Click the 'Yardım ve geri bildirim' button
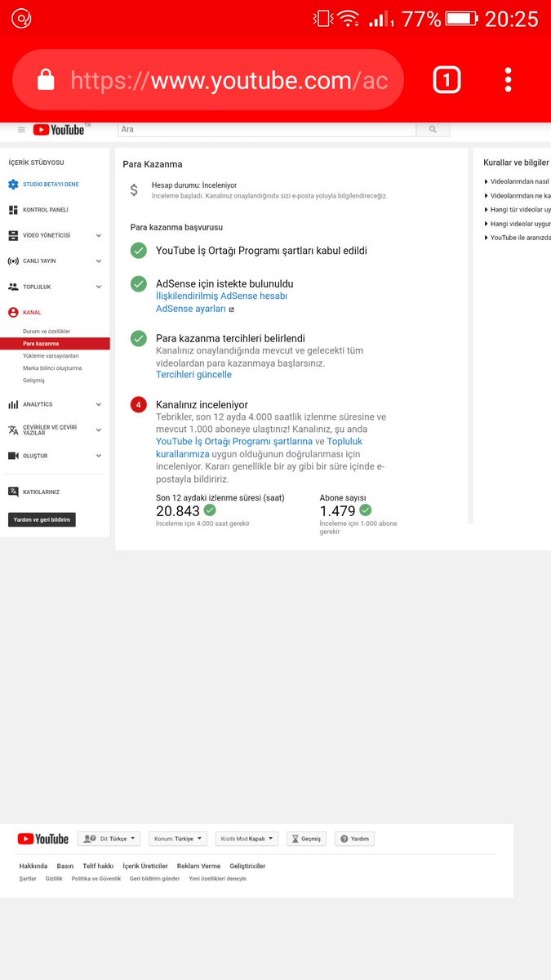Screen dimensions: 551x980 pos(42,519)
